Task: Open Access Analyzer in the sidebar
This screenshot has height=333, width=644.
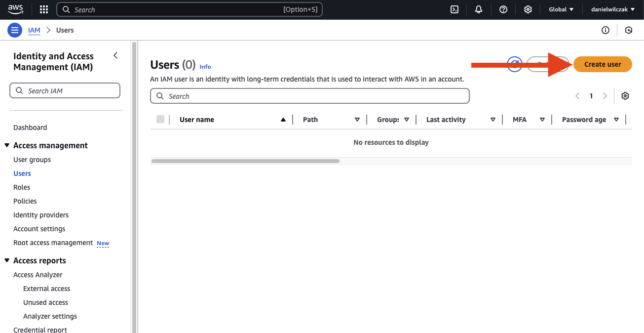Action: (38, 275)
